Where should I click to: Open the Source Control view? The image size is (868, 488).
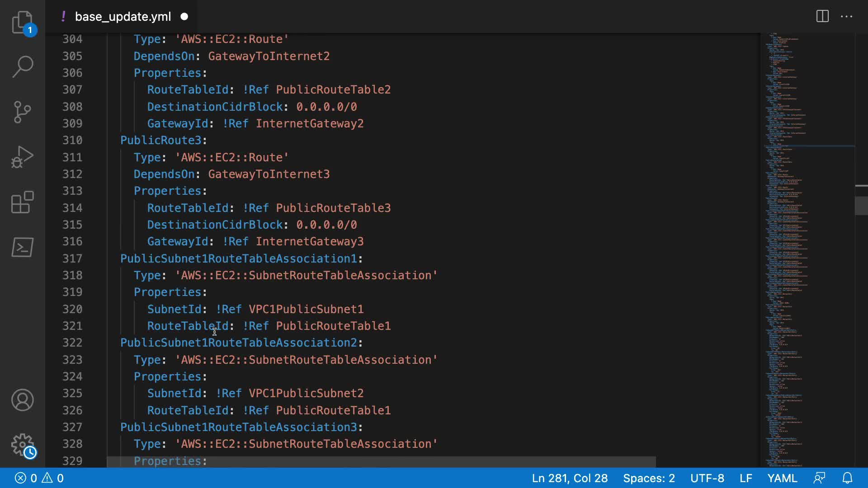(22, 112)
